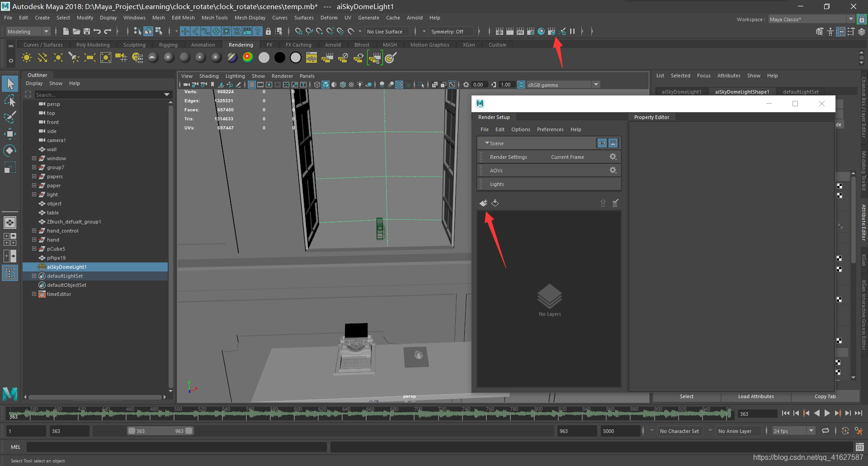Image resolution: width=868 pixels, height=466 pixels.
Task: Click the Open scene folder icon
Action: [76, 31]
